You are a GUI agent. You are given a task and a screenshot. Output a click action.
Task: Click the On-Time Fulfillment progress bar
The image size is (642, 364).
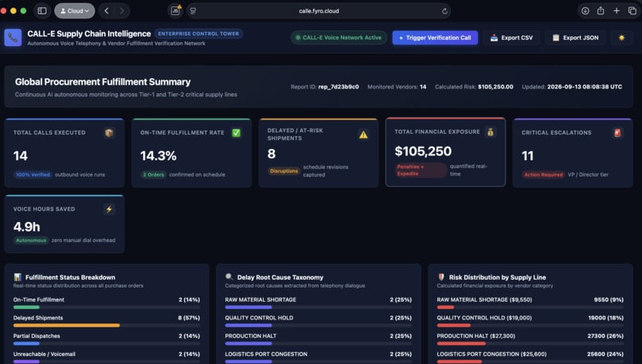(107, 307)
